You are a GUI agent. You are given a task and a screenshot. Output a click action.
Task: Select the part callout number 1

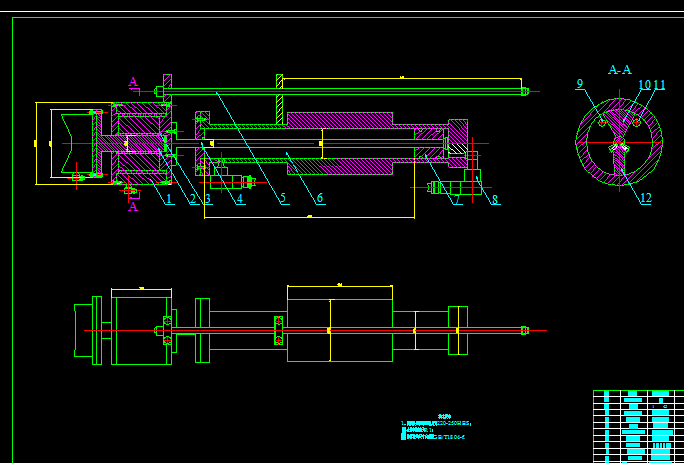click(169, 199)
